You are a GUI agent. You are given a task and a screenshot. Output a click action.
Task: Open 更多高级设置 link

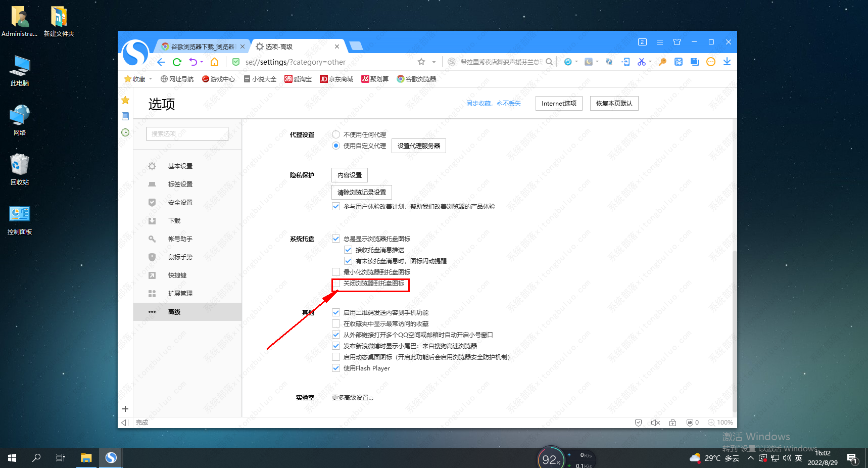tap(353, 397)
